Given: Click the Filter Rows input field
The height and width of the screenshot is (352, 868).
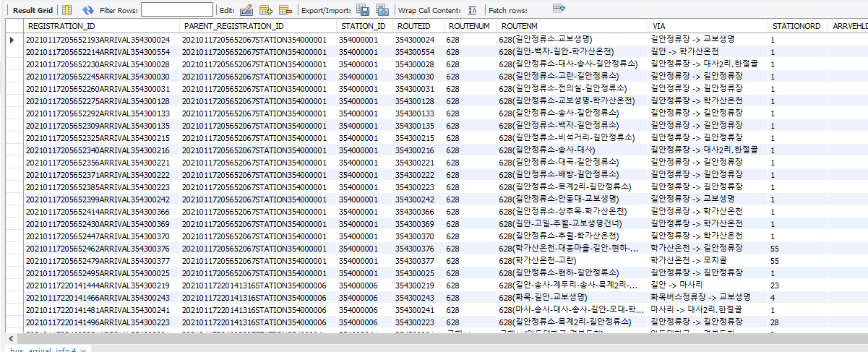Looking at the screenshot, I should coord(177,10).
